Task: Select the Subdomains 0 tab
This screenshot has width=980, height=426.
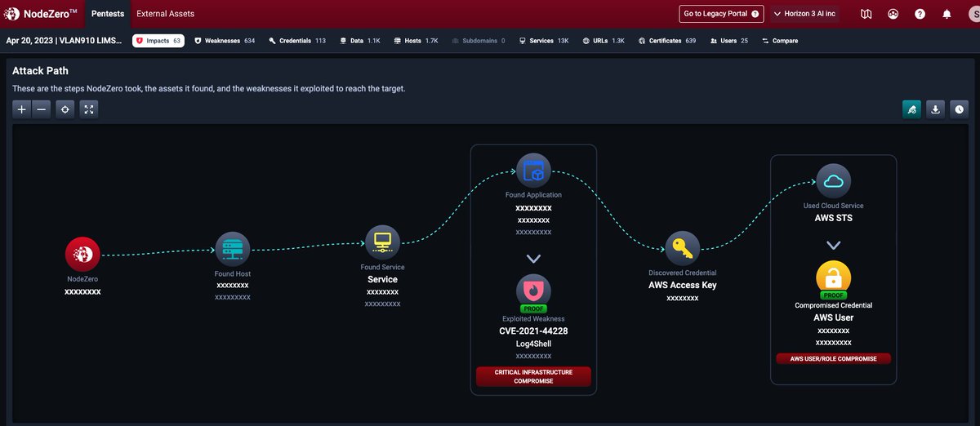Action: click(x=478, y=41)
